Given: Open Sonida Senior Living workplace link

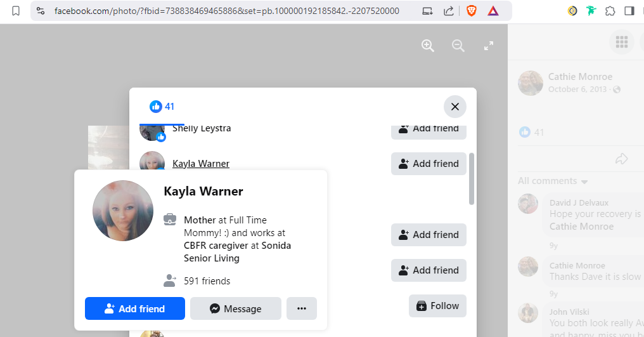Looking at the screenshot, I should tap(238, 252).
